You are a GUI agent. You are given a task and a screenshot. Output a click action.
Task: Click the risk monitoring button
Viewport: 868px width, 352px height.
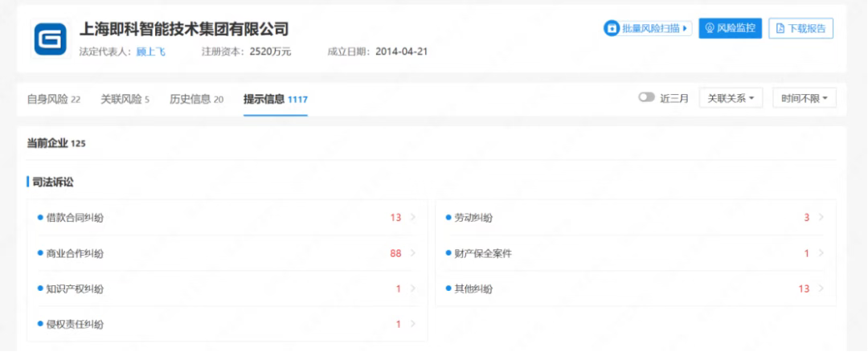730,28
